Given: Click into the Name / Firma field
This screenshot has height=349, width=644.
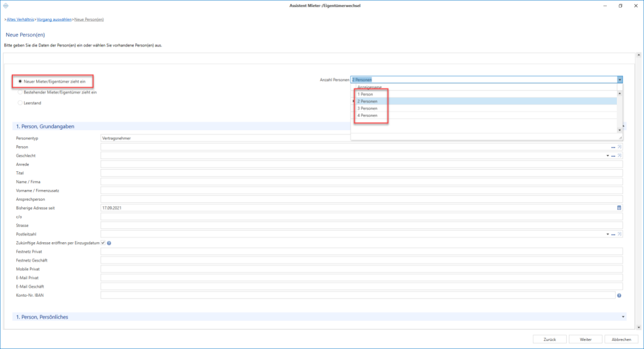Looking at the screenshot, I should [x=362, y=182].
